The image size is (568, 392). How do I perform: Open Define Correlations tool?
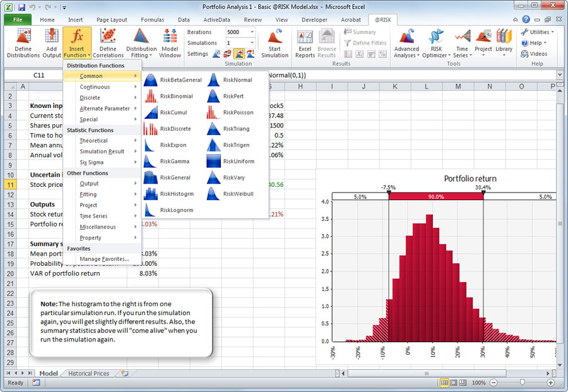point(108,43)
